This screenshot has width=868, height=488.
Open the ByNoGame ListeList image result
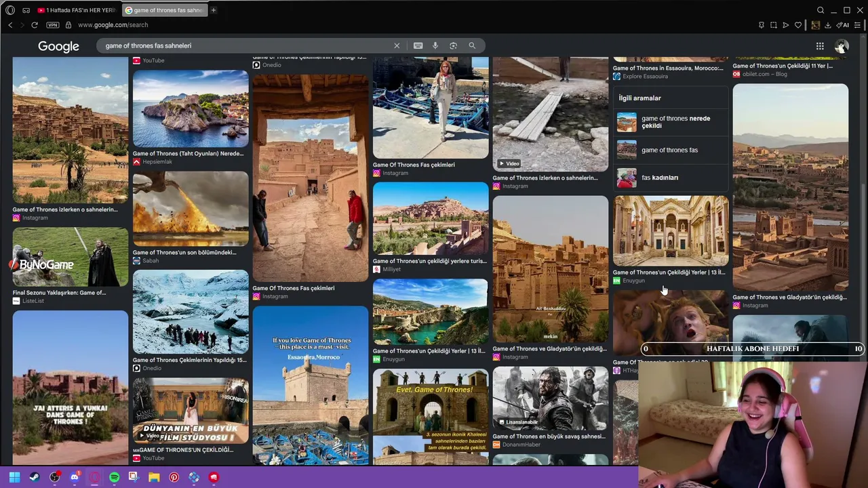click(70, 257)
